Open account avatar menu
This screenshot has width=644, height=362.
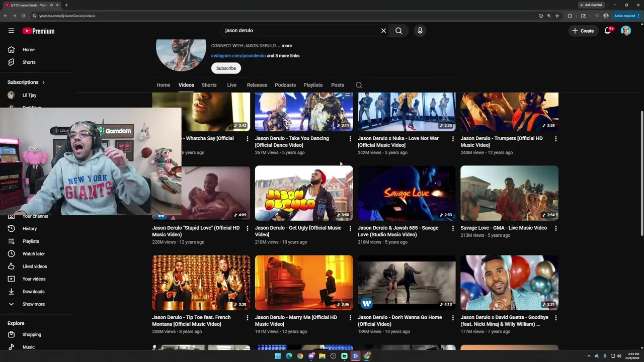click(626, 31)
